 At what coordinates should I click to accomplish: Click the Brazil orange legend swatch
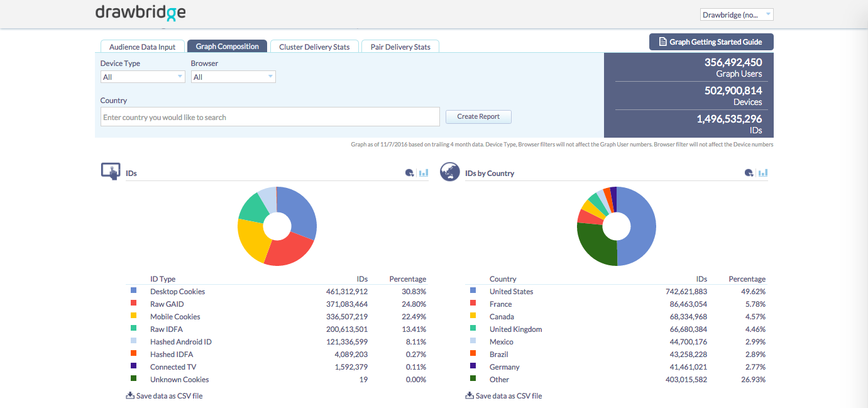(473, 353)
